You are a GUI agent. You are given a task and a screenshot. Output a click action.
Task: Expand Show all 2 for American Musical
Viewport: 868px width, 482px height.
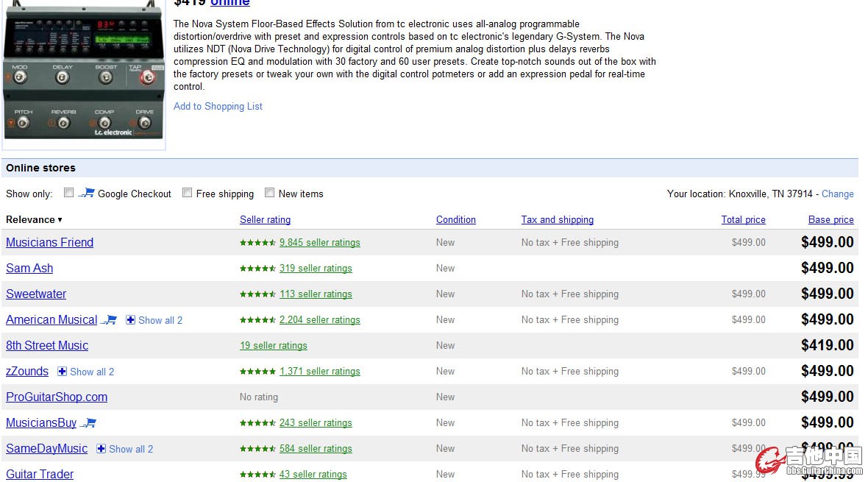click(x=160, y=320)
